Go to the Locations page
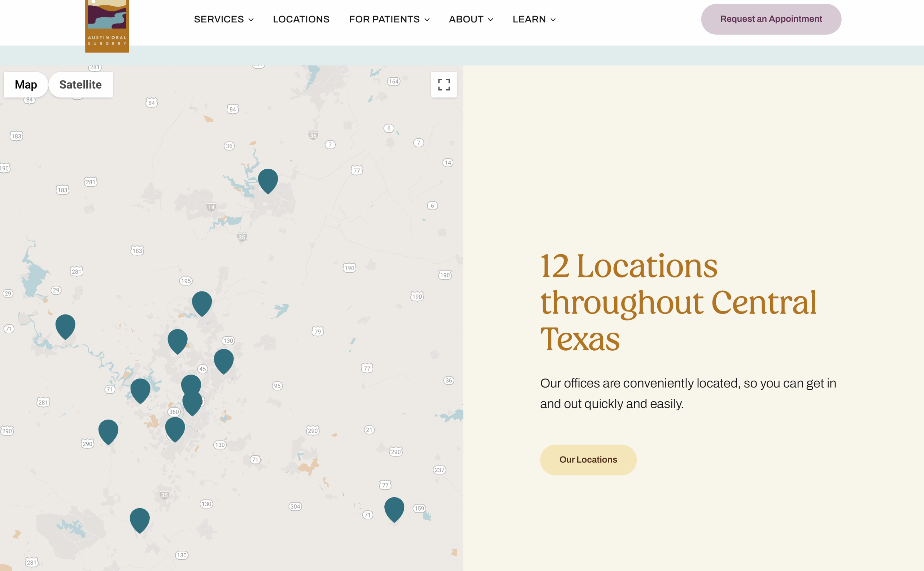 tap(301, 19)
